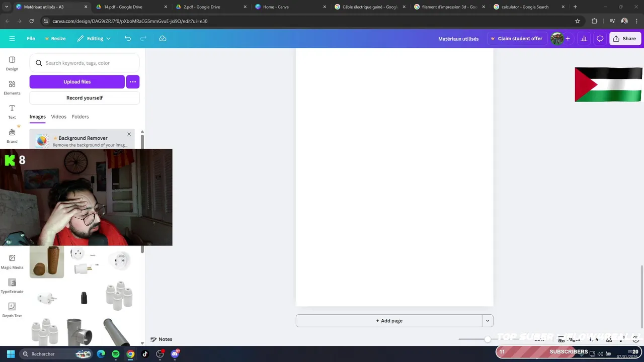Click the add collaborator plus icon

[x=568, y=39]
